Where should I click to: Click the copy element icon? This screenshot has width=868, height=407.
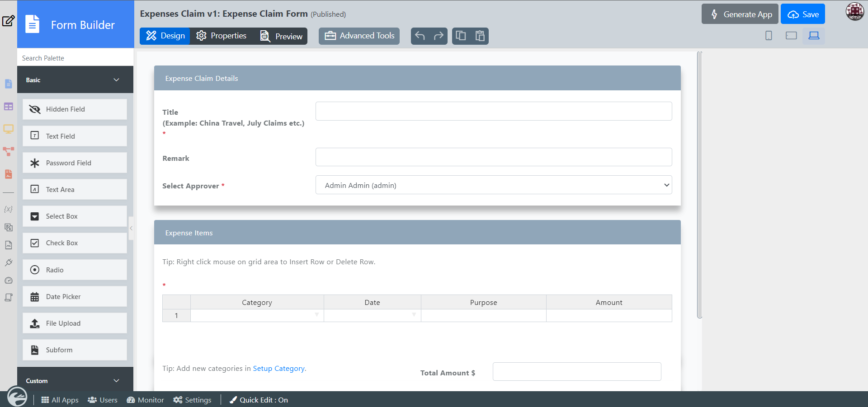click(x=461, y=36)
